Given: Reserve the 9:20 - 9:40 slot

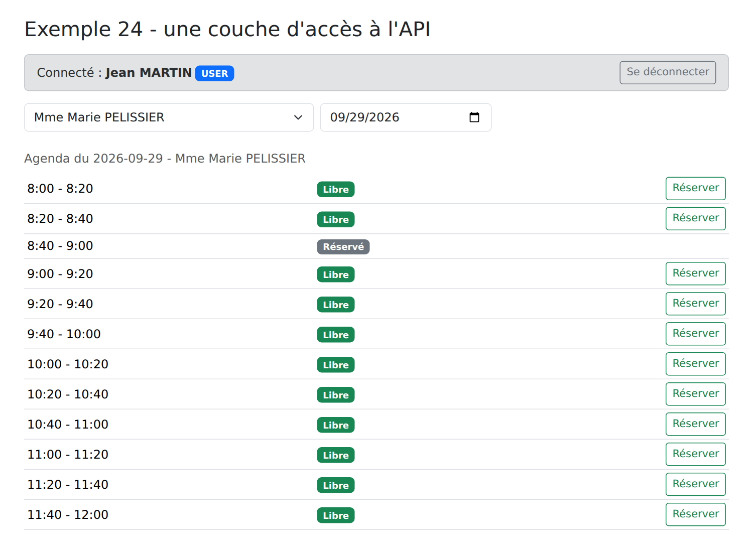Looking at the screenshot, I should pyautogui.click(x=696, y=304).
